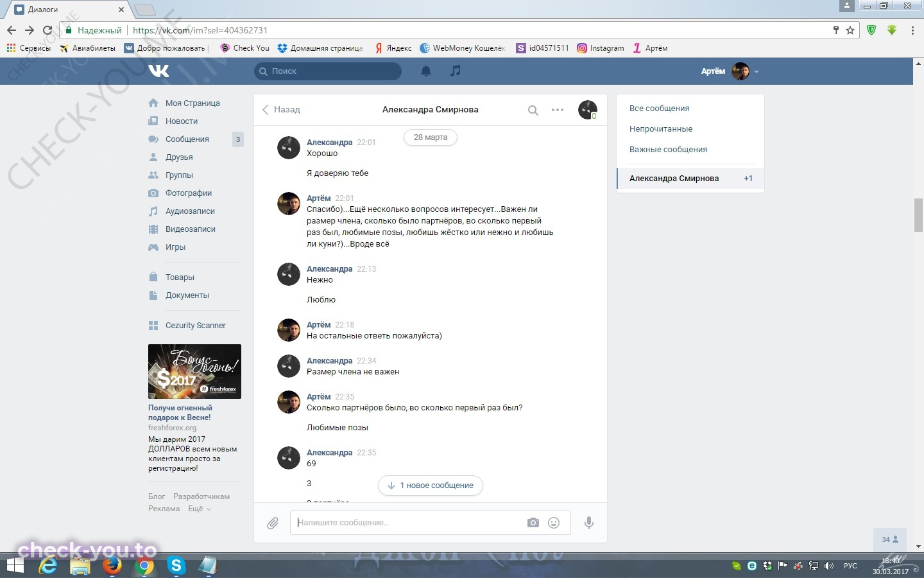Open Skype from taskbar

coord(176,566)
